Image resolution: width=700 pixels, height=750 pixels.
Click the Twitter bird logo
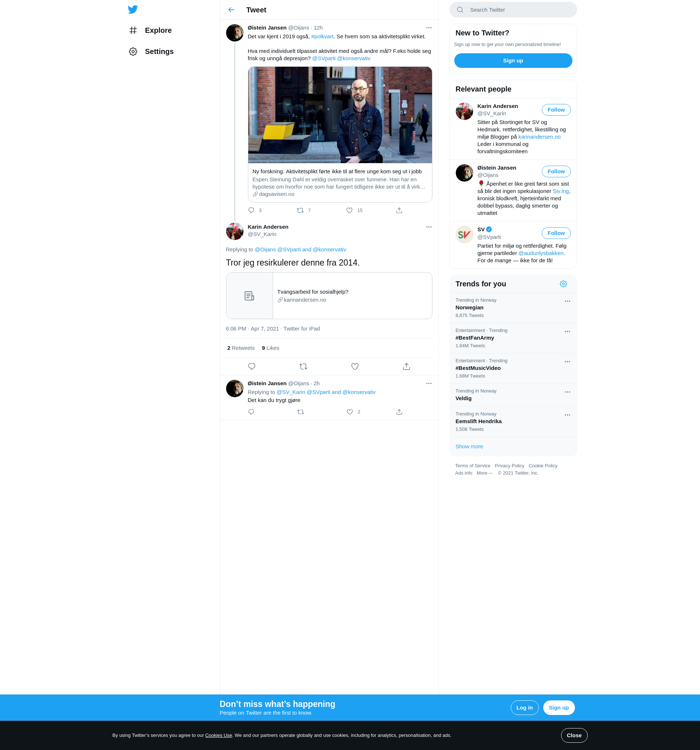pos(133,9)
